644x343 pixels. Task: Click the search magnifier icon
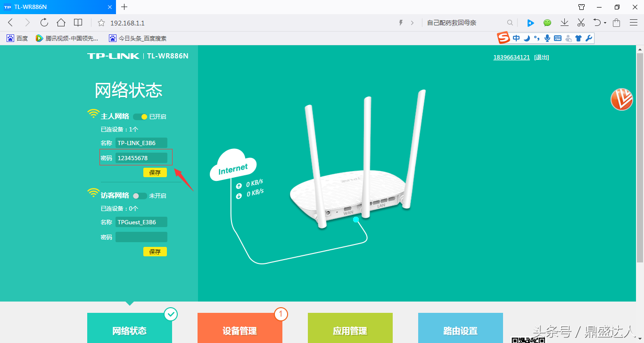click(x=510, y=23)
